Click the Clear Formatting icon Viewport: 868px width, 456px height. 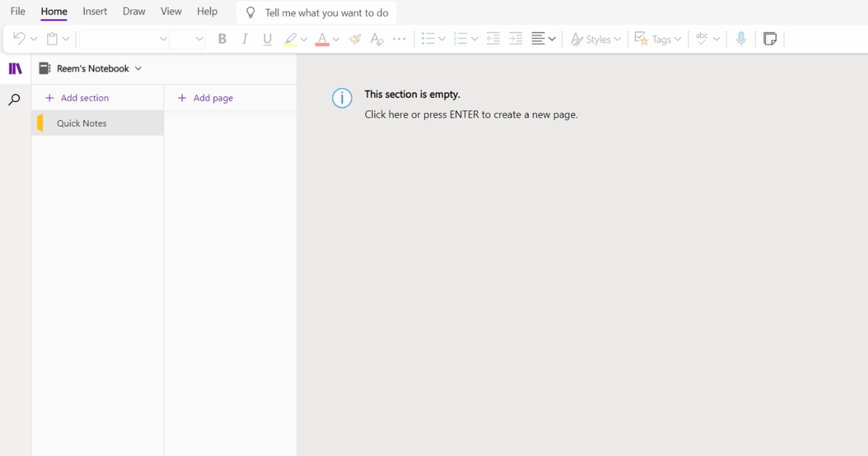[x=376, y=38]
